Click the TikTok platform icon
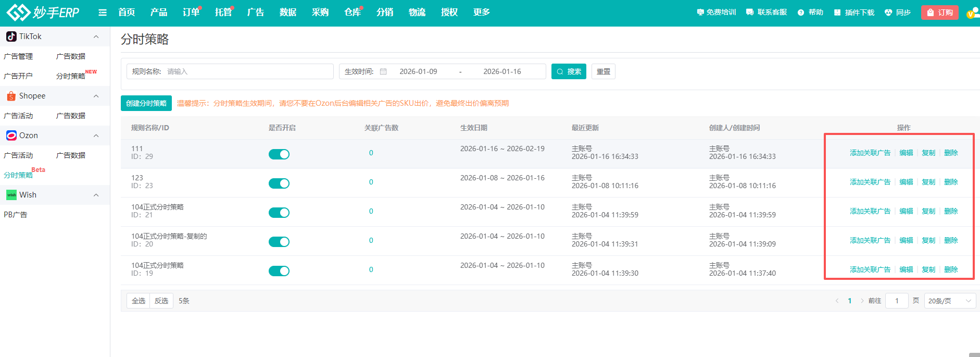This screenshot has width=980, height=357. 11,36
